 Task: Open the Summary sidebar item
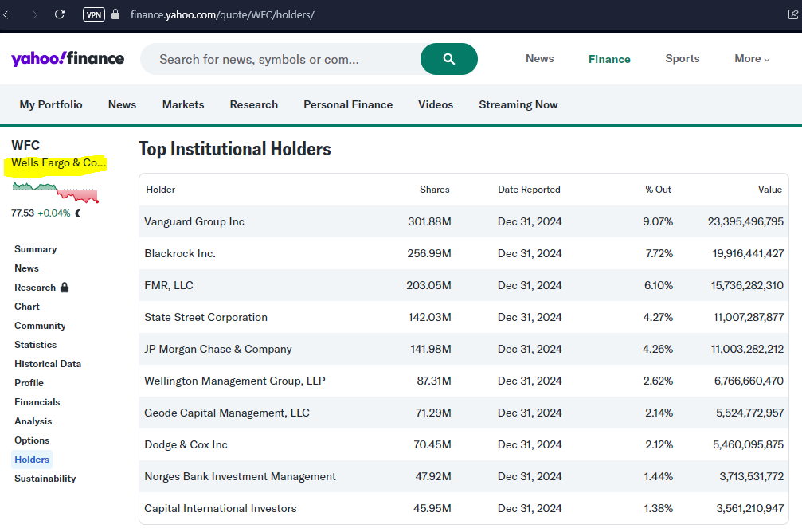click(35, 249)
